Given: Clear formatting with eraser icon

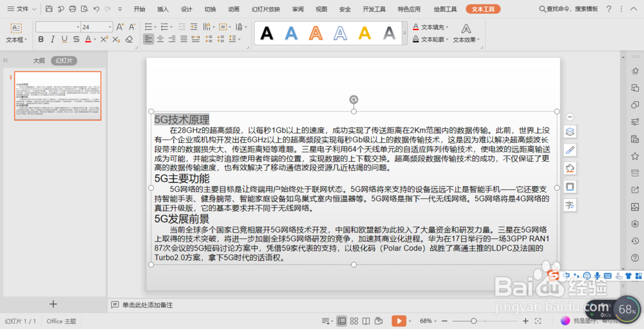Looking at the screenshot, I should 129,39.
